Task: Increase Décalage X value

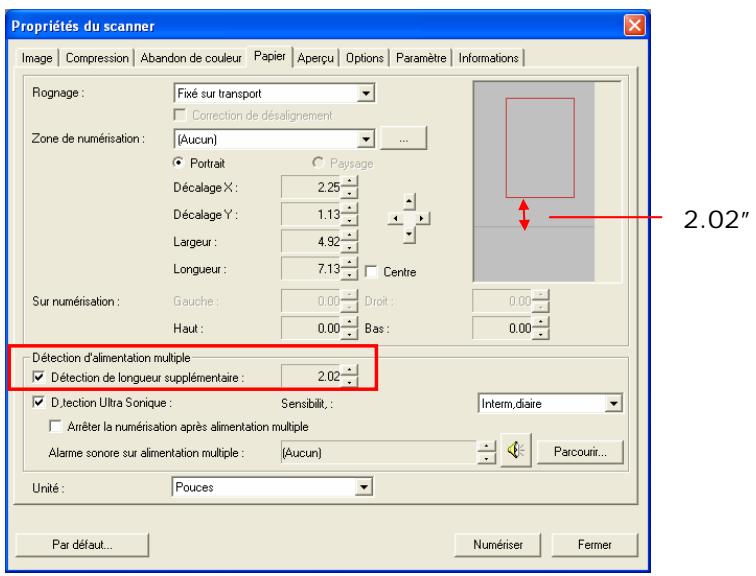Action: tap(350, 181)
